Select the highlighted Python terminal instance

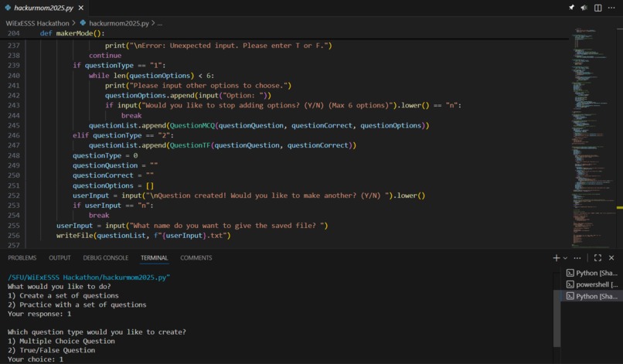click(591, 296)
